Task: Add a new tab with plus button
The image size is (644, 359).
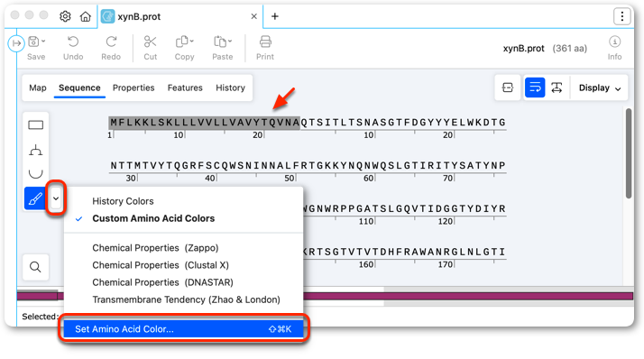Action: [275, 16]
